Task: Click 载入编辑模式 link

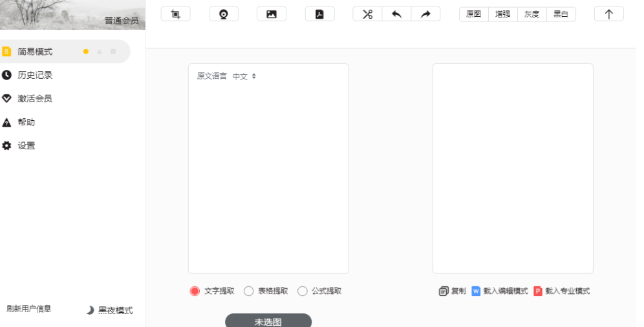Action: click(500, 291)
